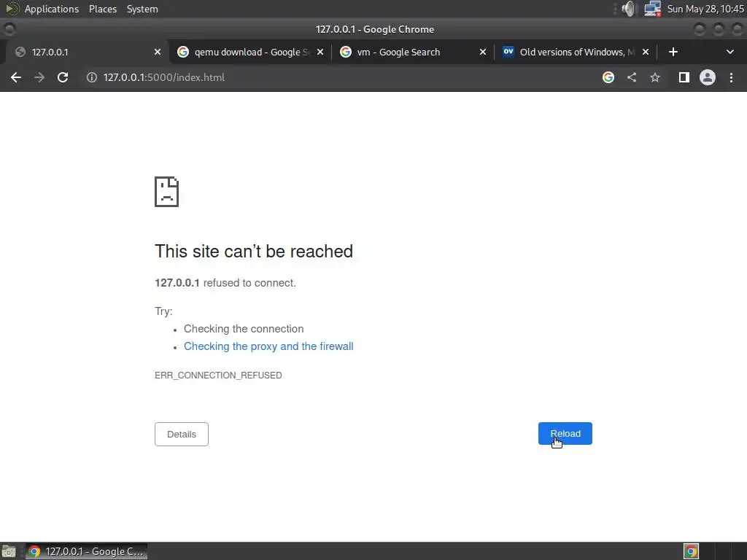Follow Checking the proxy and the firewall link

click(x=268, y=346)
